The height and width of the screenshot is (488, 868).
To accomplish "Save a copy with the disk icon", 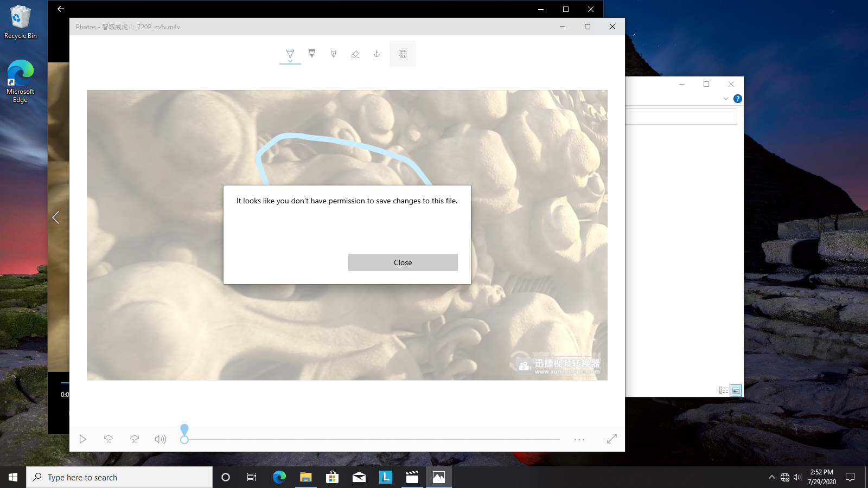I will 403,54.
